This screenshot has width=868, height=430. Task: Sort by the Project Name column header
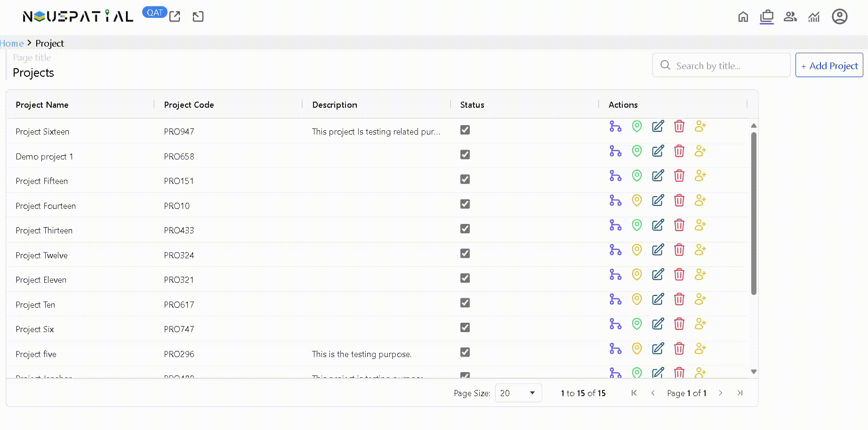coord(42,105)
